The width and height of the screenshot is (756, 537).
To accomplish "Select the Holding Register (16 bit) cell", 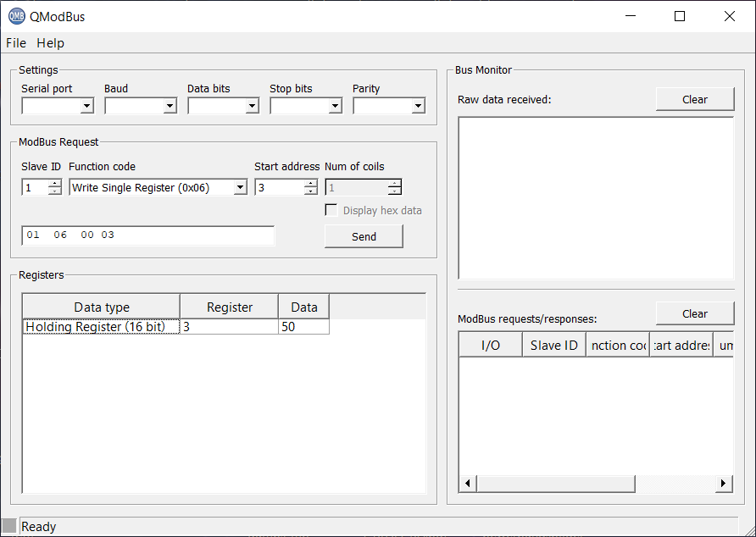I will click(101, 326).
